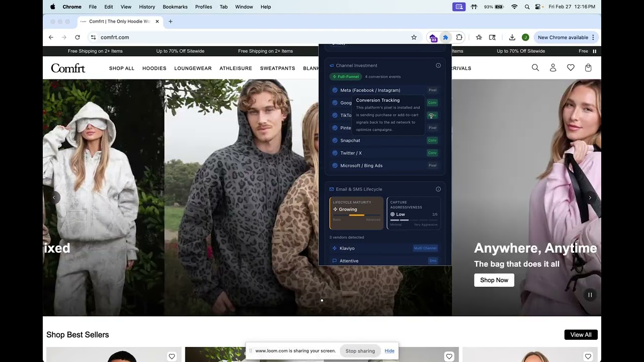Show Channel Investment info icon

(x=438, y=65)
